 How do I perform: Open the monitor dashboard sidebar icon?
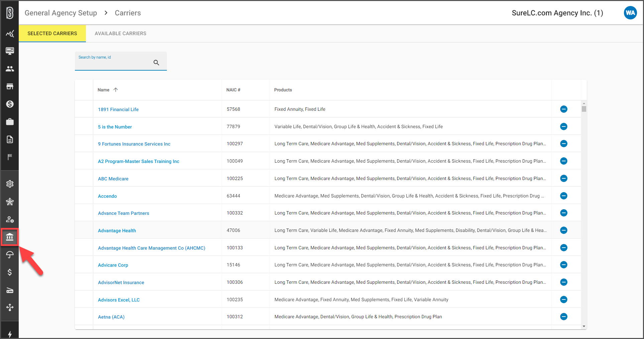[x=10, y=51]
